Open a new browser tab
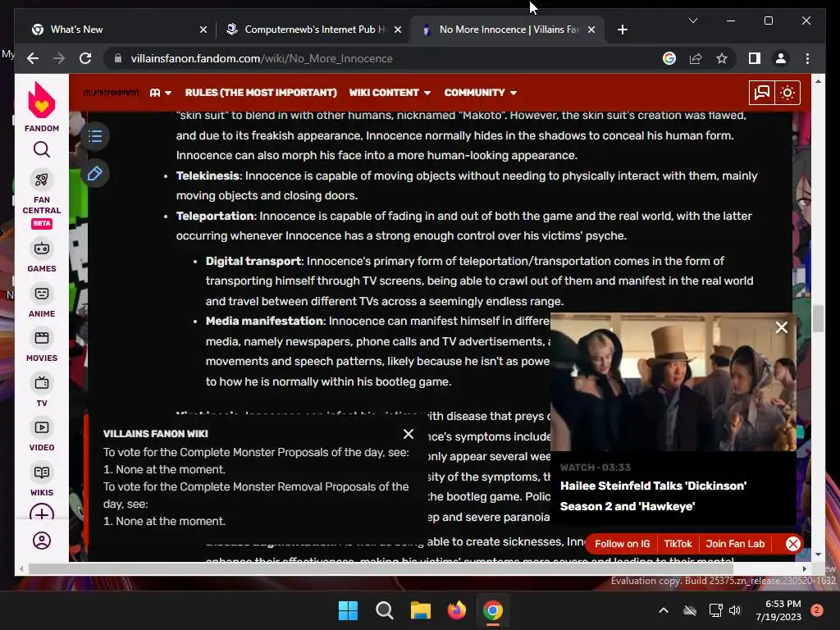The height and width of the screenshot is (630, 840). (622, 30)
